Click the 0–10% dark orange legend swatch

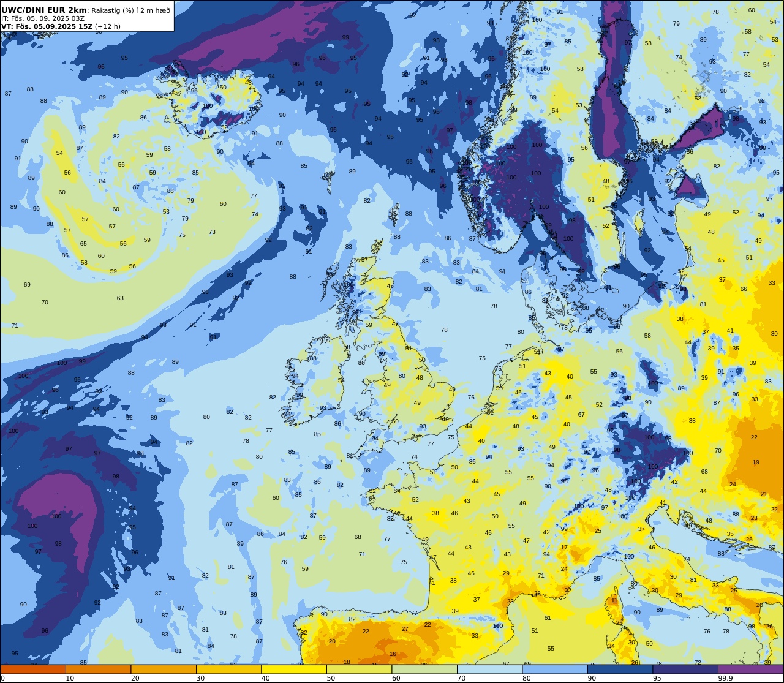click(33, 669)
